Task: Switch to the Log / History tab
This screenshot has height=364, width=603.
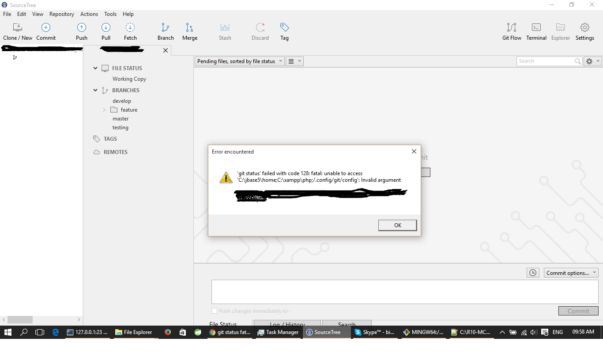Action: point(286,324)
